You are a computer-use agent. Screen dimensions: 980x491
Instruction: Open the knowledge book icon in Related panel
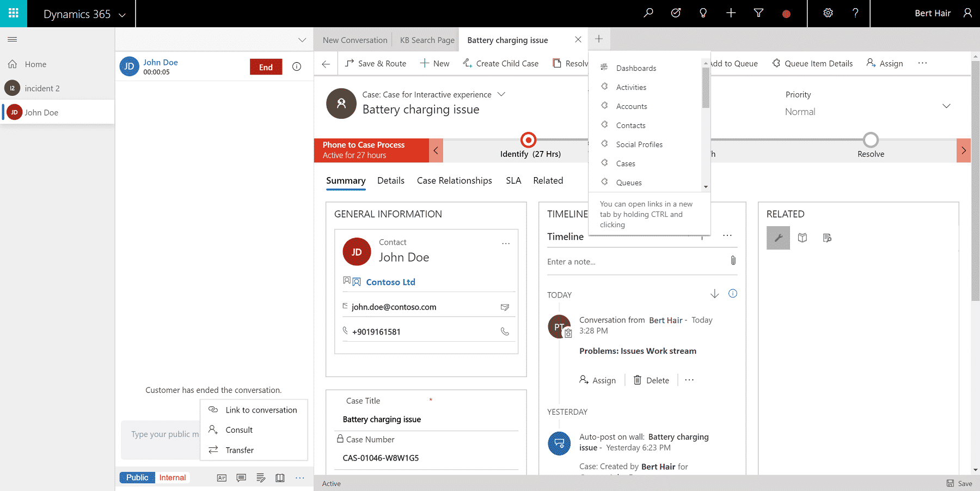[803, 238]
